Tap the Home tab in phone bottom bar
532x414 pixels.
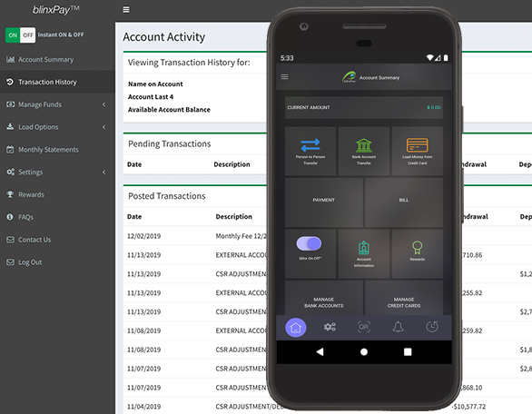point(296,328)
